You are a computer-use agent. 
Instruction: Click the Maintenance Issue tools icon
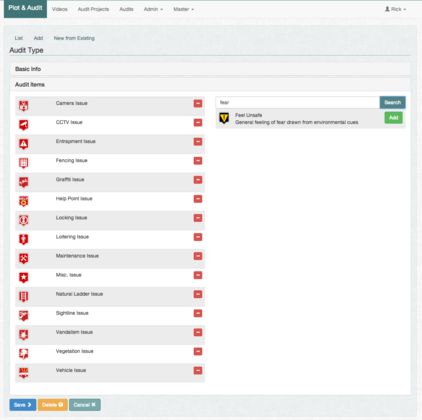(x=23, y=258)
